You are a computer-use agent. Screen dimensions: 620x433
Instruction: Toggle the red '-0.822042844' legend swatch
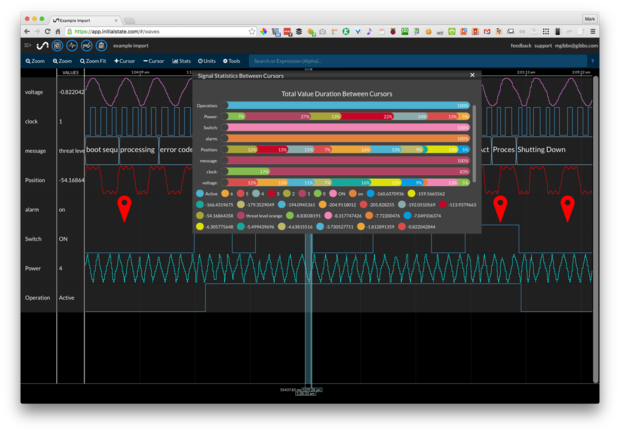[402, 227]
